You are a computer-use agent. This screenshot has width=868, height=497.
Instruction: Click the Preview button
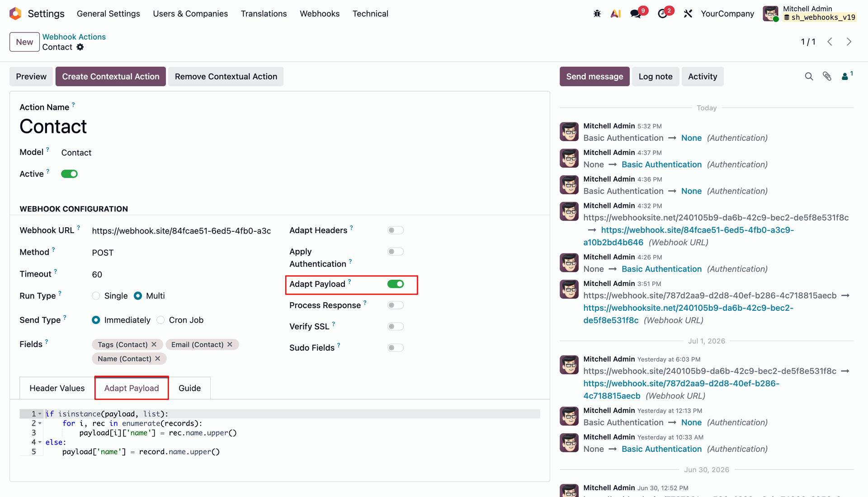point(31,76)
